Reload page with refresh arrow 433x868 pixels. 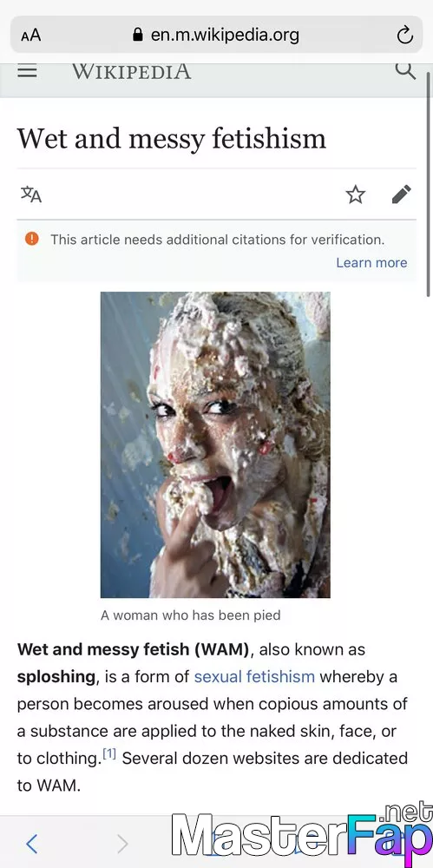point(405,36)
